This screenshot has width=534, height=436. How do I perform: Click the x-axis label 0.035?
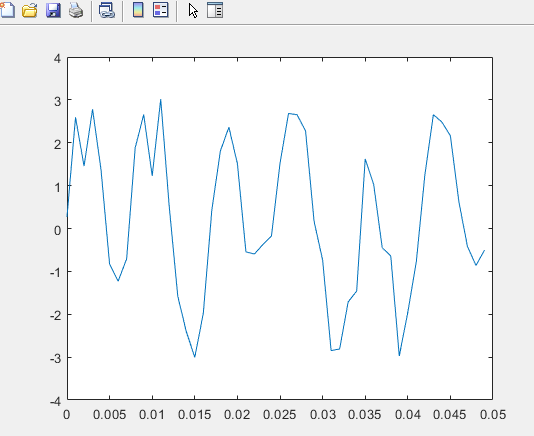coord(365,415)
